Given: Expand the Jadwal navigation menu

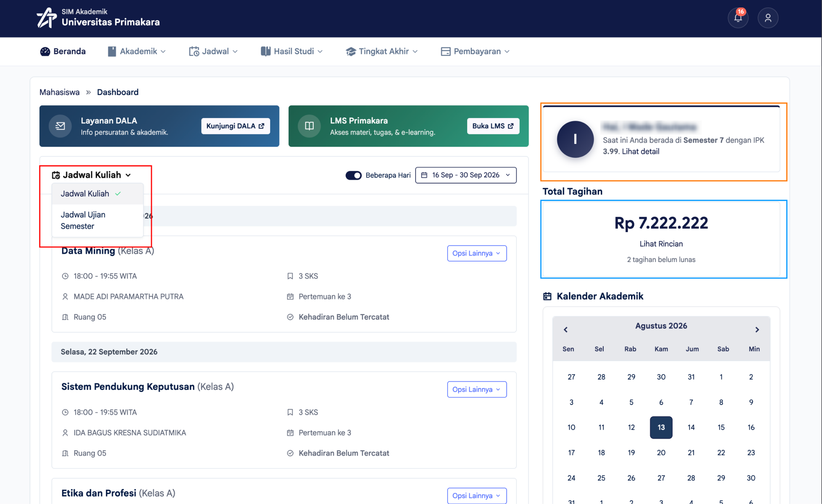Looking at the screenshot, I should [x=213, y=51].
